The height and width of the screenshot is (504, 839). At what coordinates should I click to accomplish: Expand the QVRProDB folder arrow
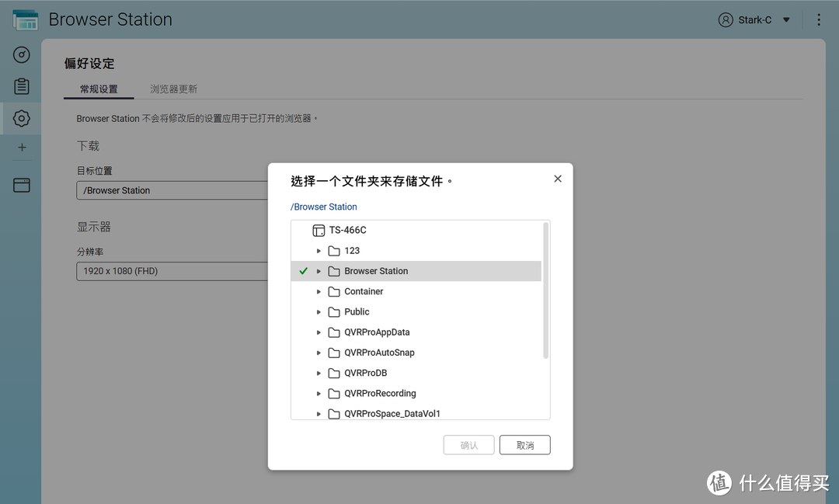tap(319, 374)
